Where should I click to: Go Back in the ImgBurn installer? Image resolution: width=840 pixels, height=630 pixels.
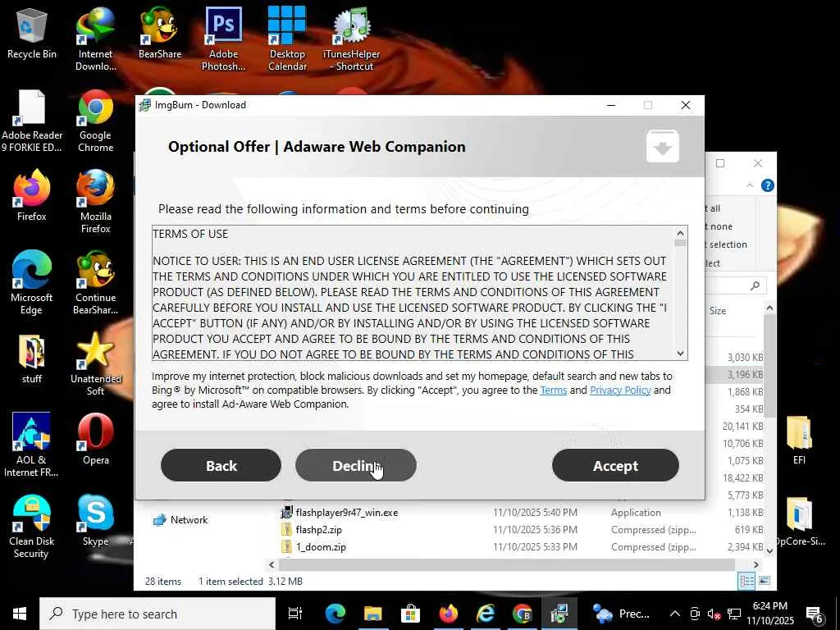coord(221,466)
